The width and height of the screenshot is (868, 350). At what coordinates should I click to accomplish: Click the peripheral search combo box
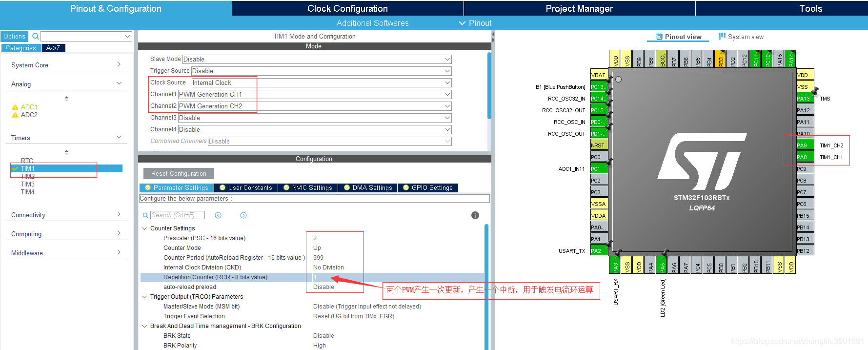click(x=86, y=36)
